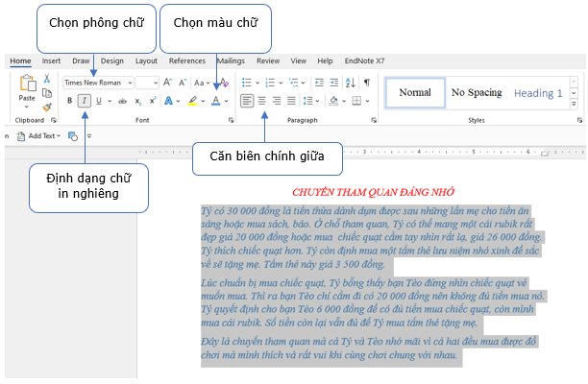This screenshot has width=588, height=384.
Task: Click the Sort icon in Paragraph
Action: click(350, 83)
